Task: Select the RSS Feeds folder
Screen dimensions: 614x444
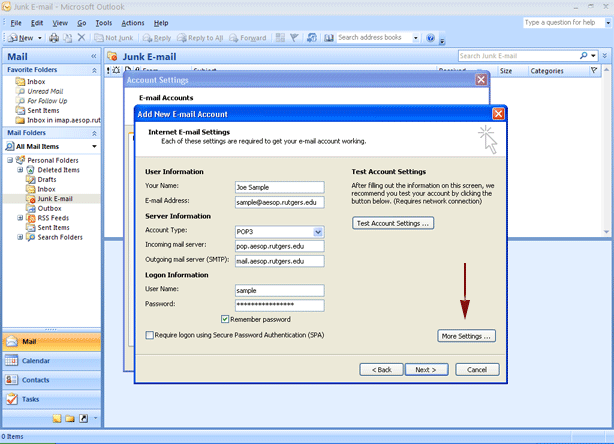Action: 54,218
